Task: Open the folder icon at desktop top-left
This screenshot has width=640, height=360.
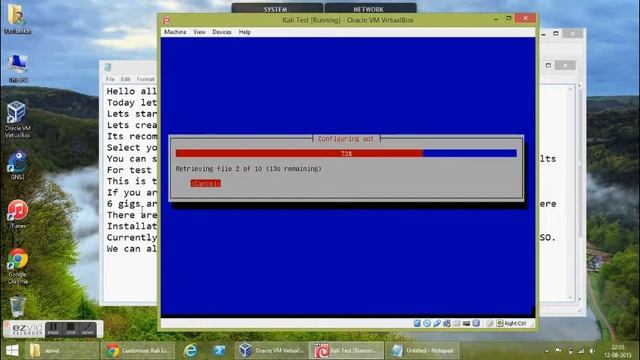Action: click(x=17, y=19)
